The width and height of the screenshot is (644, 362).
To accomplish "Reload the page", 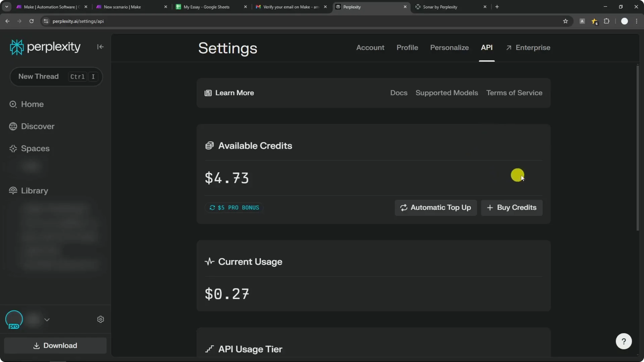I will pyautogui.click(x=32, y=21).
